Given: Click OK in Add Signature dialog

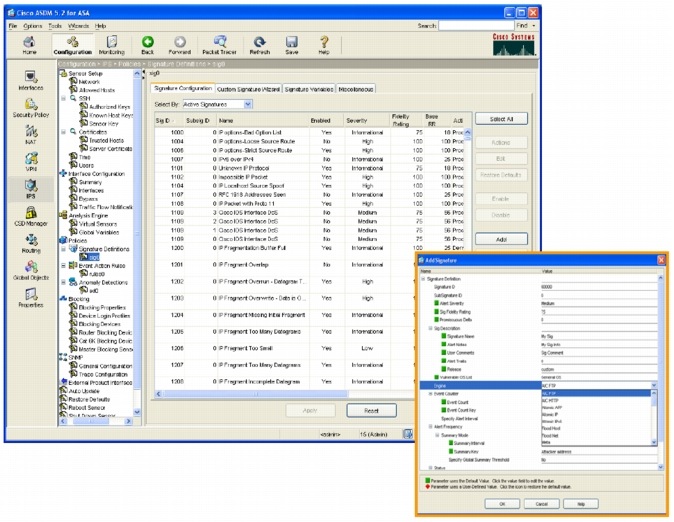Looking at the screenshot, I should click(502, 504).
